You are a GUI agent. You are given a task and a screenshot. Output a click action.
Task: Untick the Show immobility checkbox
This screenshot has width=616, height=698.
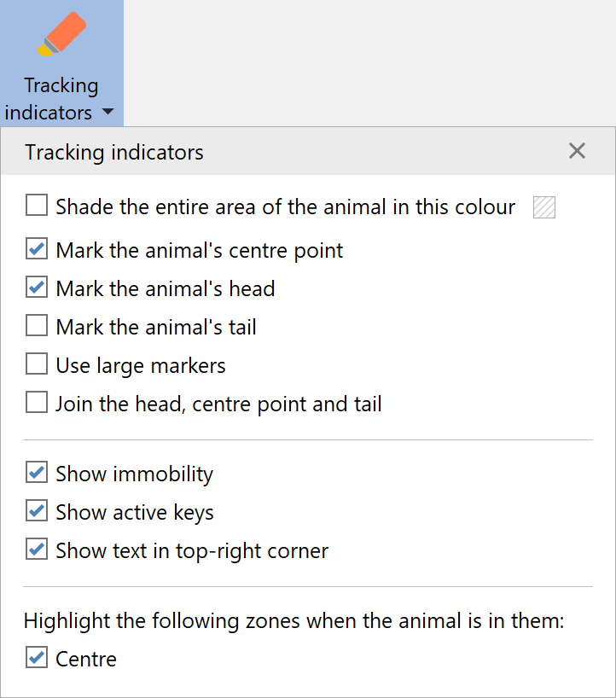pos(37,473)
